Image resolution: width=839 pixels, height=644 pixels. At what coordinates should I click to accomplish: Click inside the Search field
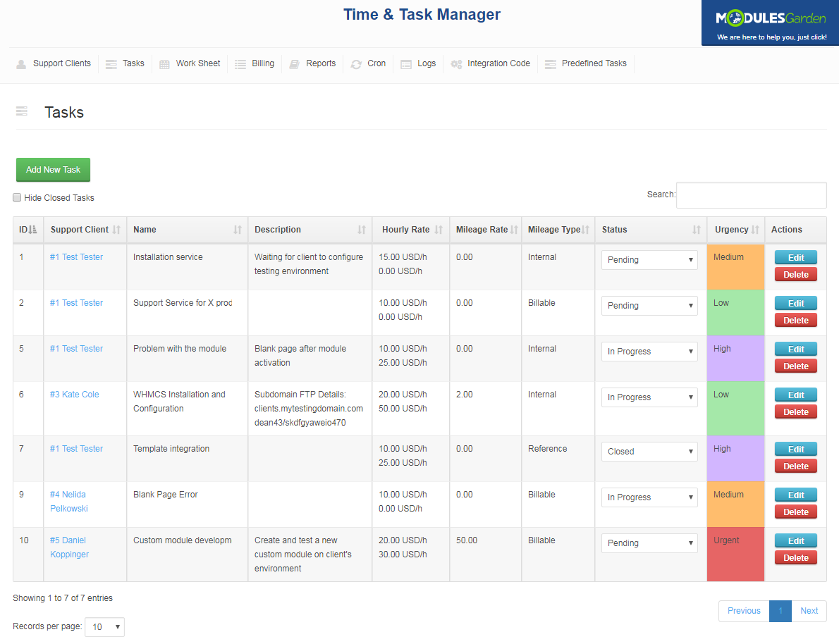click(751, 195)
